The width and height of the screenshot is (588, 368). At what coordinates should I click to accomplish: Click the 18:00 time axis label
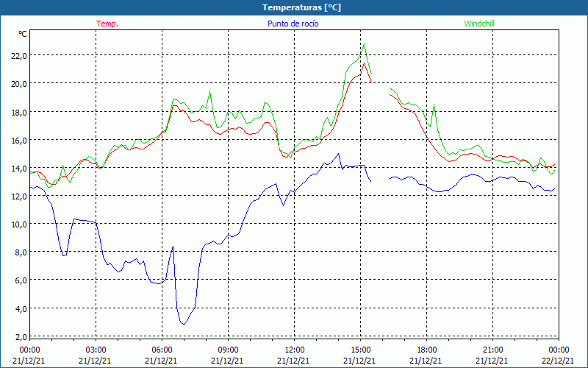coord(426,350)
